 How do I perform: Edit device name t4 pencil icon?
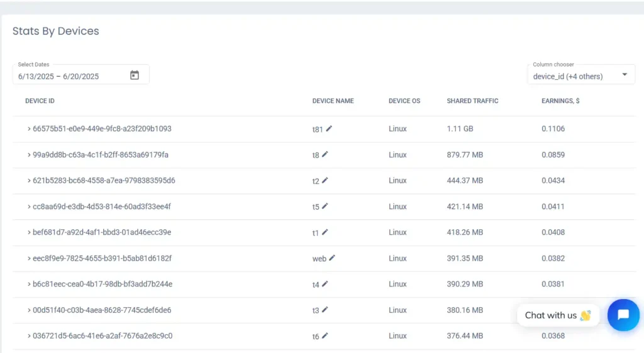coord(325,284)
